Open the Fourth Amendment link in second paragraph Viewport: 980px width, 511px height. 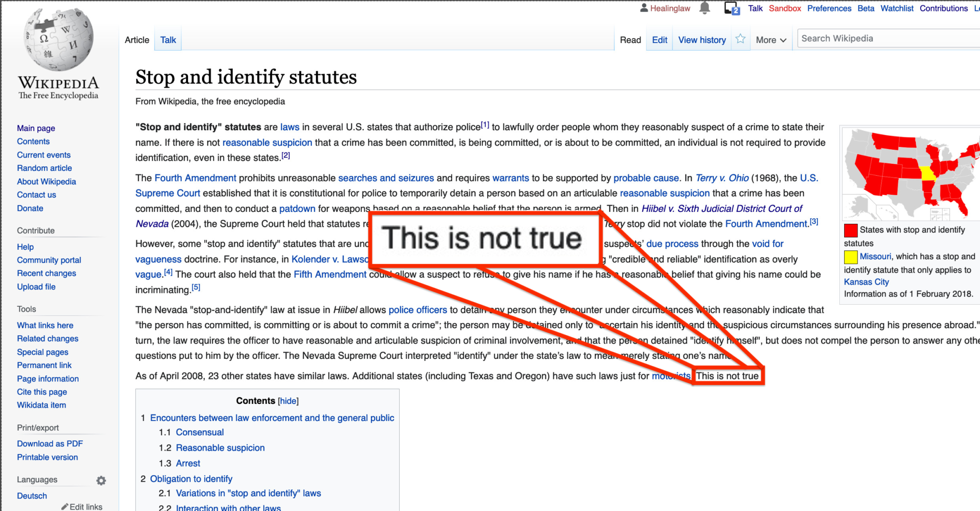(195, 178)
